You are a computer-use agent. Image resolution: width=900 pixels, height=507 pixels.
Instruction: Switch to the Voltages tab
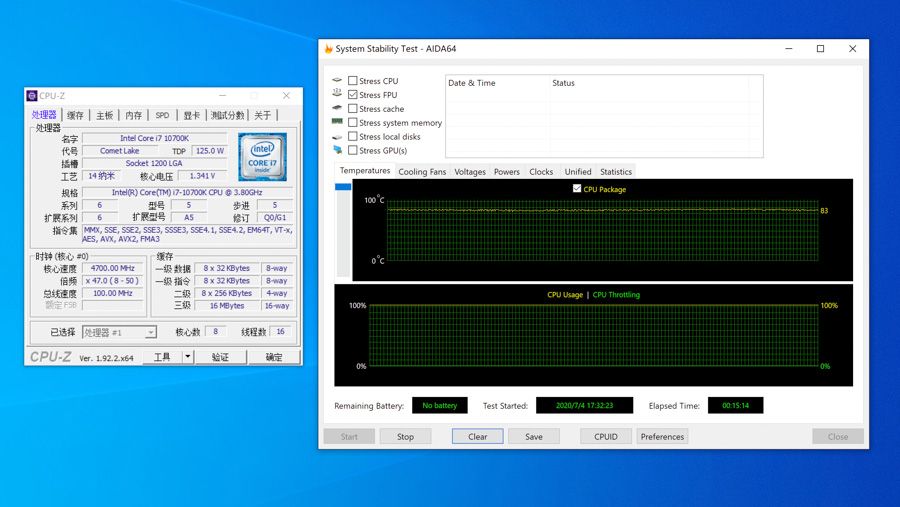[469, 172]
